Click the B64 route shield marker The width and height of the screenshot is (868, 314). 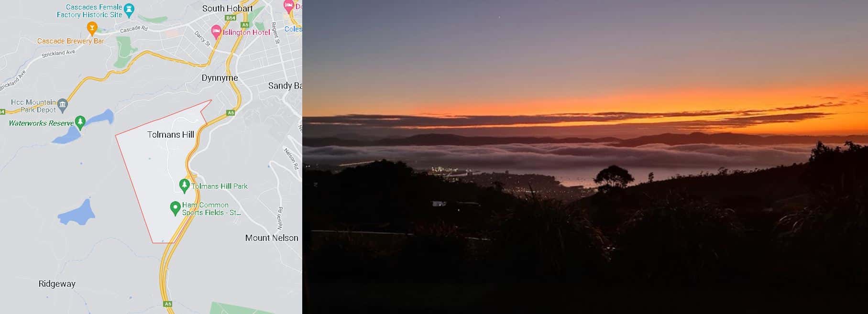pyautogui.click(x=231, y=18)
